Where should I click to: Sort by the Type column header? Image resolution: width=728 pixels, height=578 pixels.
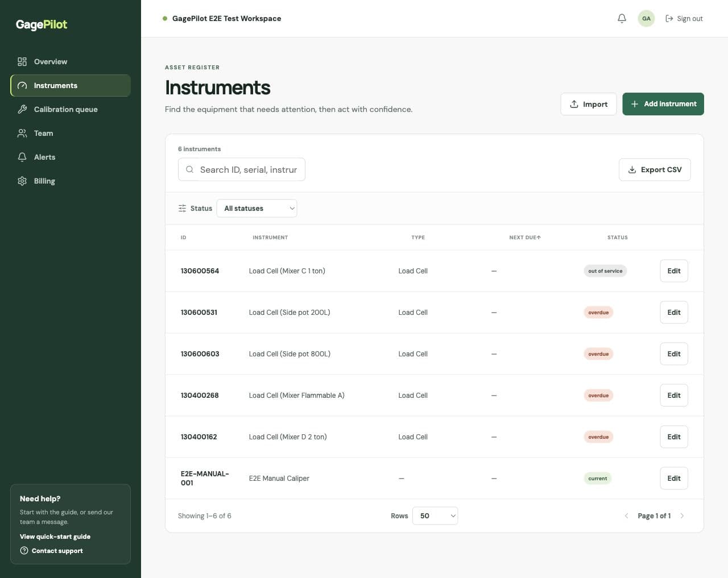418,237
